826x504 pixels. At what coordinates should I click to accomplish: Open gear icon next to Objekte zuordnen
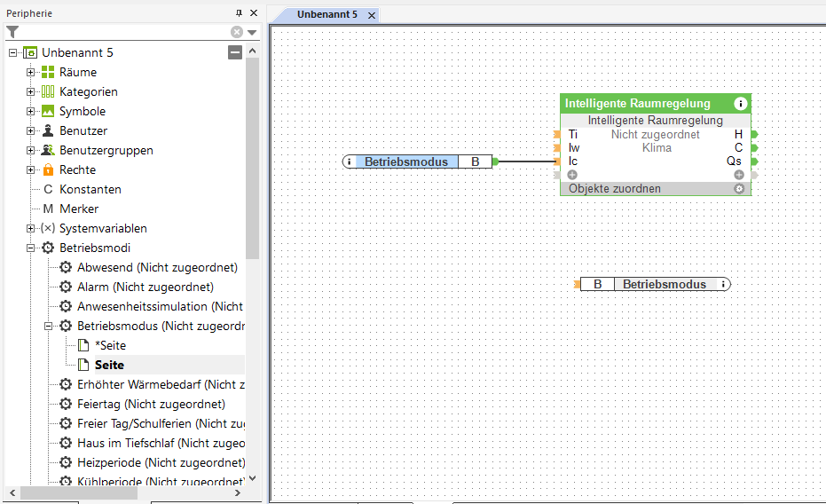739,188
